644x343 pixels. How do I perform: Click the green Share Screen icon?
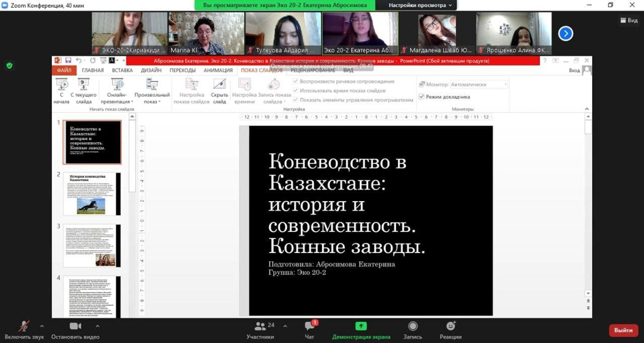(x=361, y=326)
